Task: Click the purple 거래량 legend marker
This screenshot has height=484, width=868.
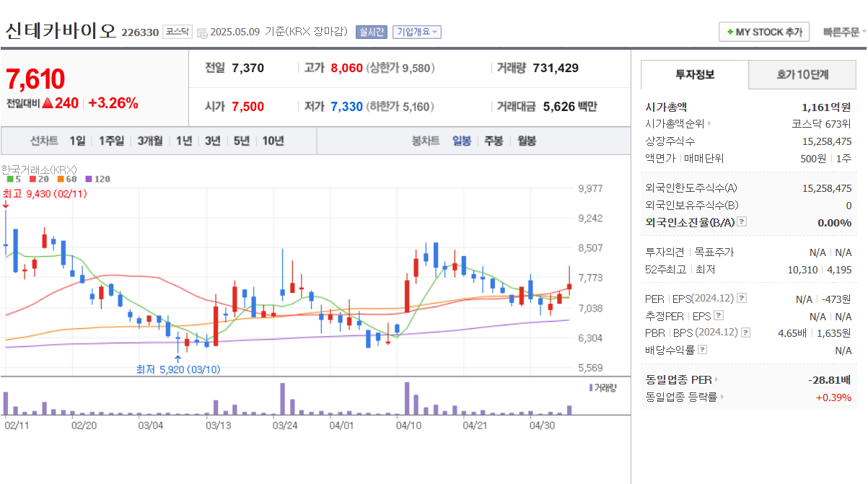Action: (591, 388)
